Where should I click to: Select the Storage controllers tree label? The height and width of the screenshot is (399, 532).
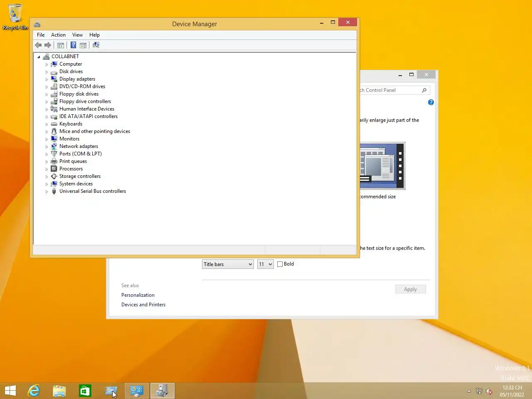pos(80,176)
